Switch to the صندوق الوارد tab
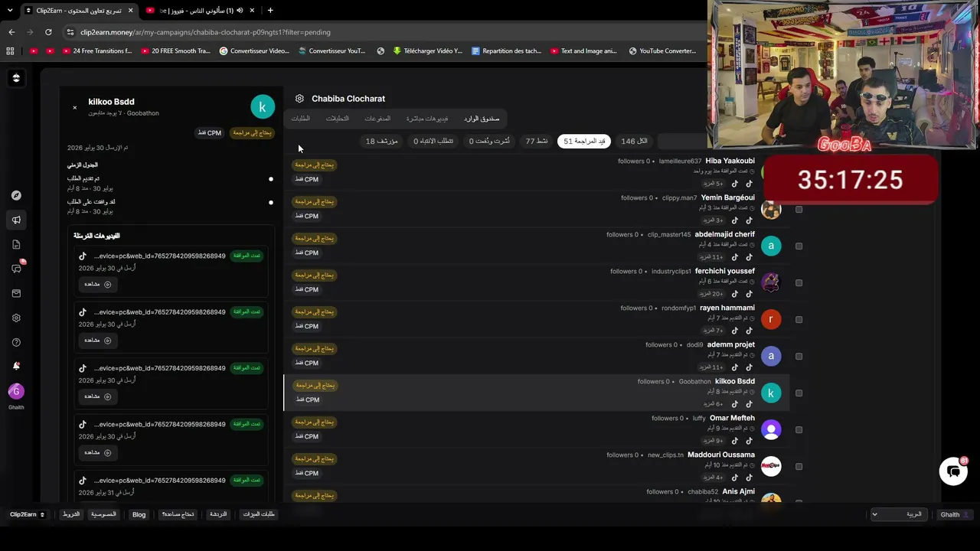Image resolution: width=980 pixels, height=551 pixels. (482, 119)
